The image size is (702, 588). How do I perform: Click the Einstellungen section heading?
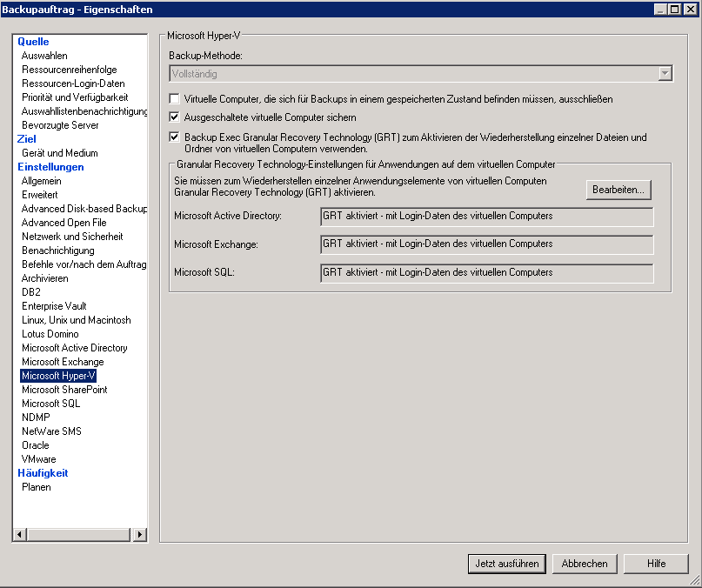50,167
